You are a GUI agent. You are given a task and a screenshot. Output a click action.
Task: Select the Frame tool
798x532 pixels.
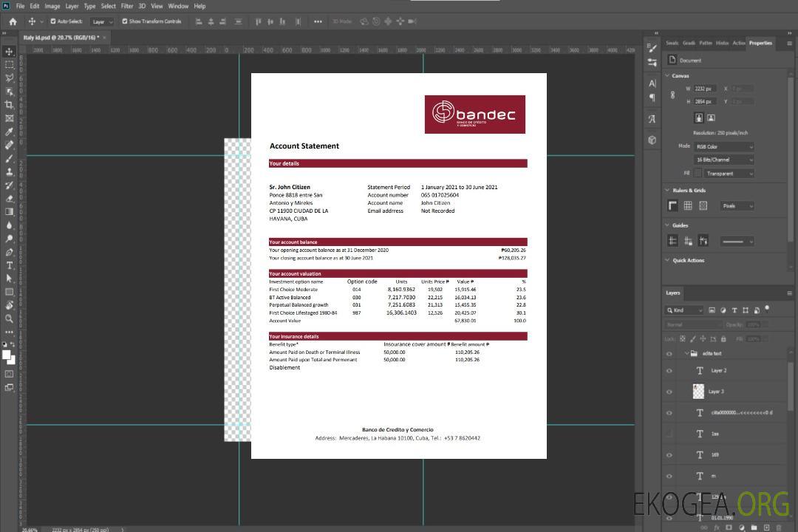pyautogui.click(x=9, y=118)
